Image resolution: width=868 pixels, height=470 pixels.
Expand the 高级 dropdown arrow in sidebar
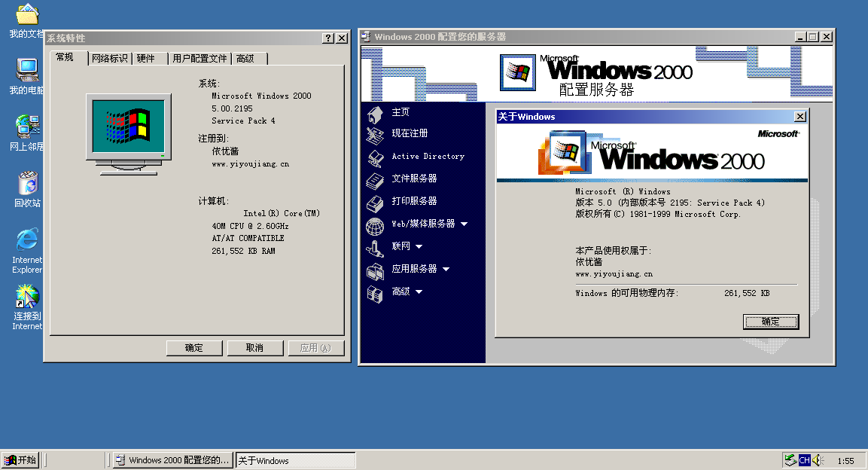click(x=419, y=291)
